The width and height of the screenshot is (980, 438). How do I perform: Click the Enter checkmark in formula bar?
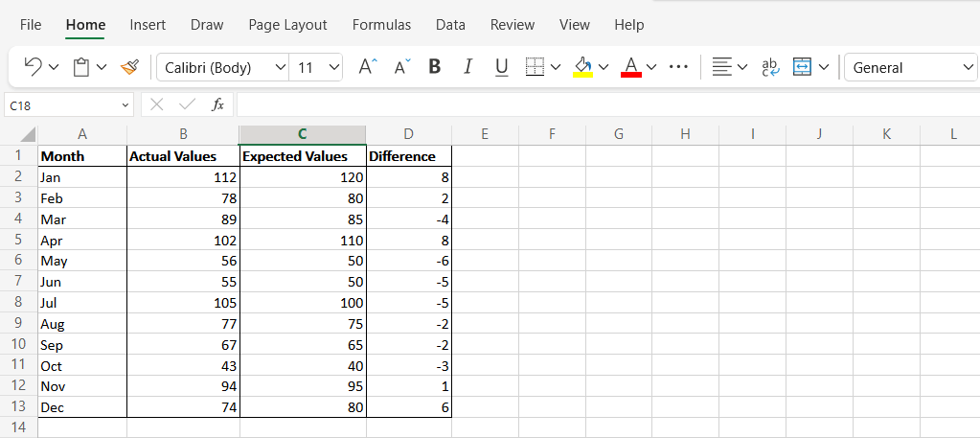pos(187,105)
